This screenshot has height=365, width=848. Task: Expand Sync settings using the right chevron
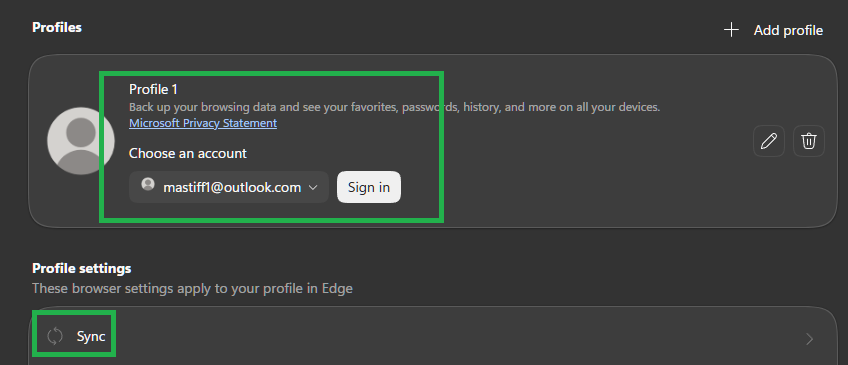pyautogui.click(x=809, y=339)
